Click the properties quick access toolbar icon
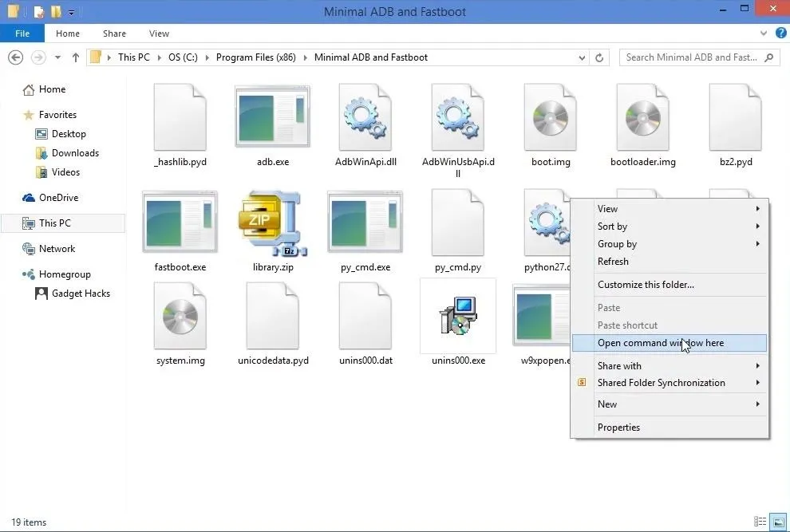This screenshot has height=532, width=790. [x=39, y=11]
